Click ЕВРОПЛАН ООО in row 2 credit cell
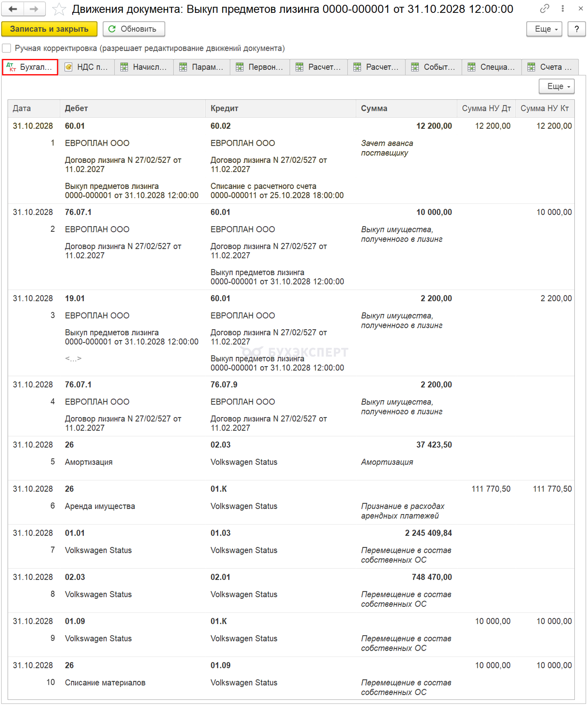Image resolution: width=588 pixels, height=705 pixels. 242,229
